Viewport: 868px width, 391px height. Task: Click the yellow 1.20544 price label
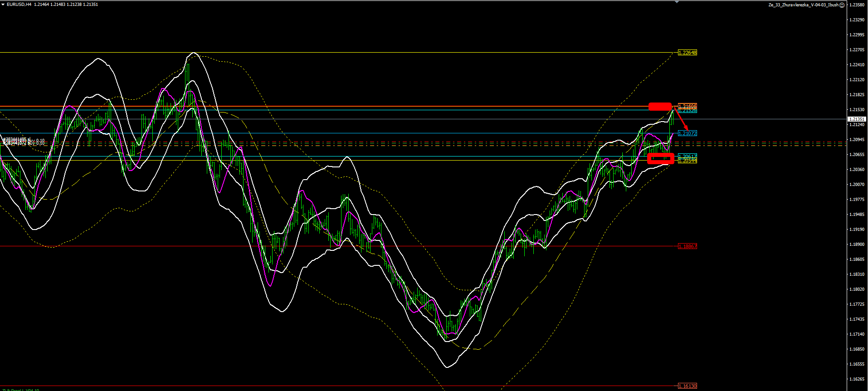point(687,161)
